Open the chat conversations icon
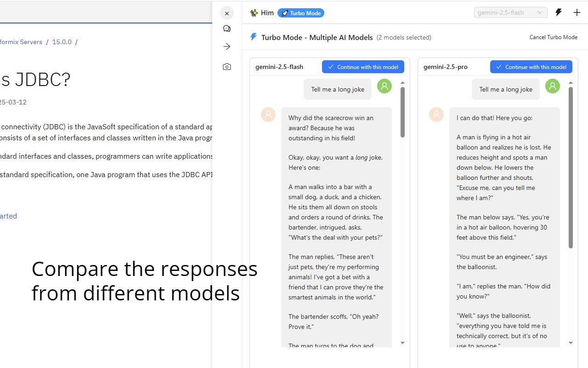 pyautogui.click(x=226, y=29)
